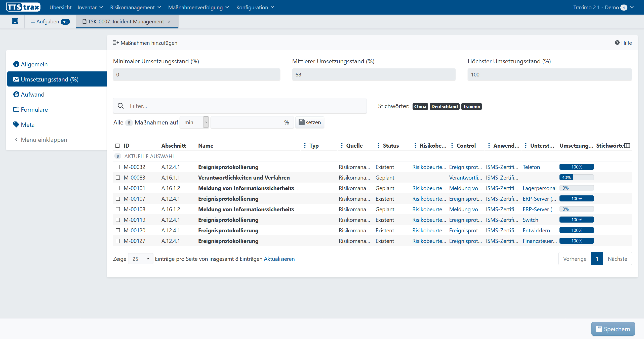
Task: Click the Aktualisieren link
Action: 279,259
